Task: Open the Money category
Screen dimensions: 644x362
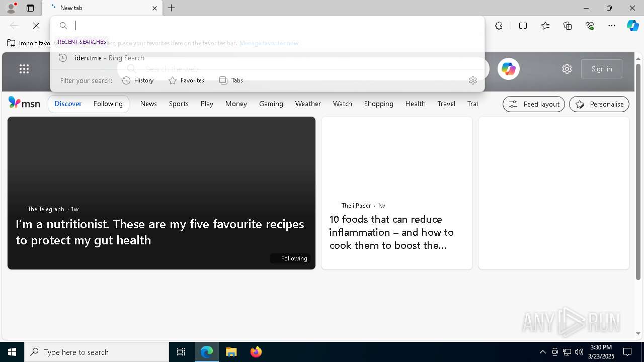Action: [x=236, y=104]
